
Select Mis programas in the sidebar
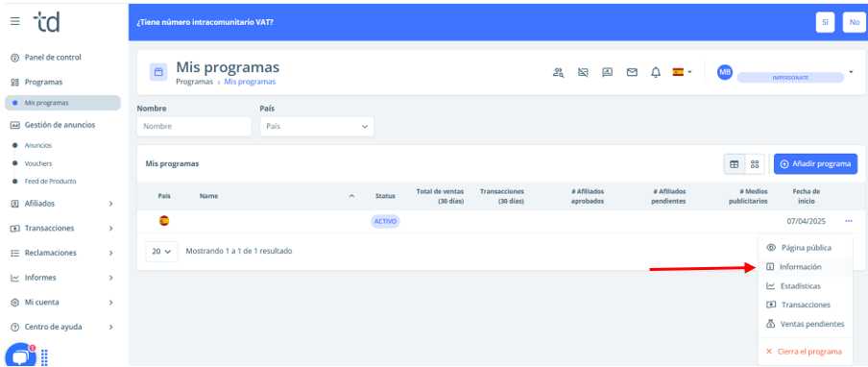(62, 103)
